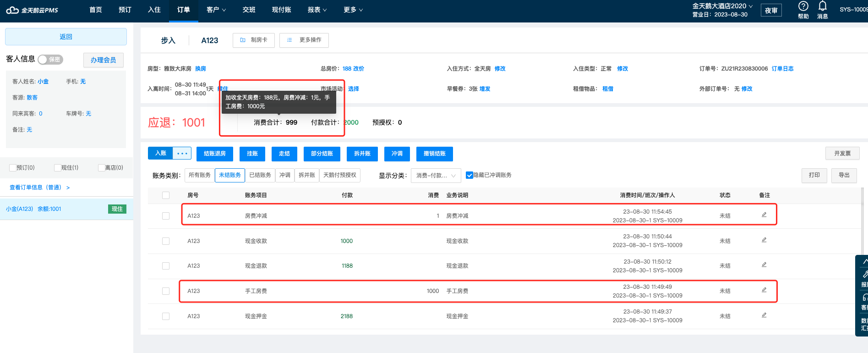Click the 打印 button
Viewport: 868px width, 353px height.
(814, 176)
